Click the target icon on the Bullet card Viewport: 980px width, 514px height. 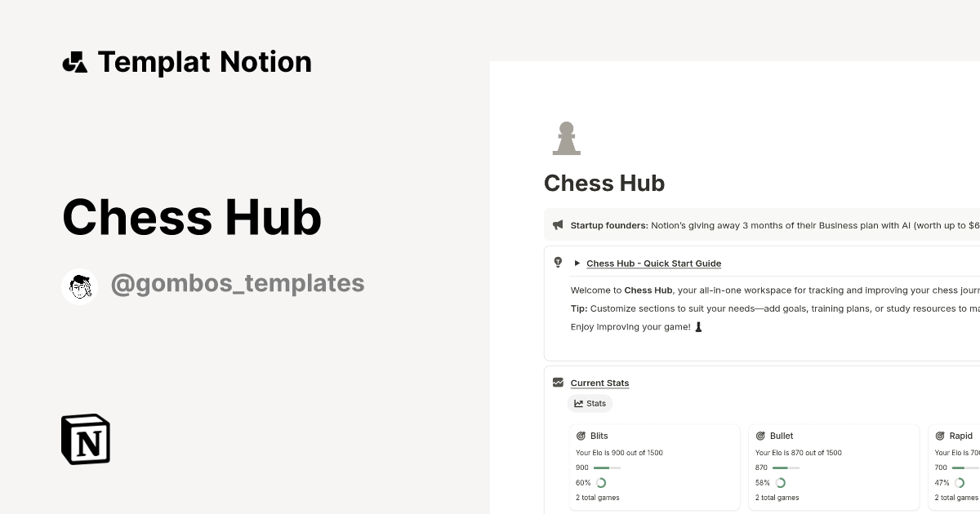[761, 435]
